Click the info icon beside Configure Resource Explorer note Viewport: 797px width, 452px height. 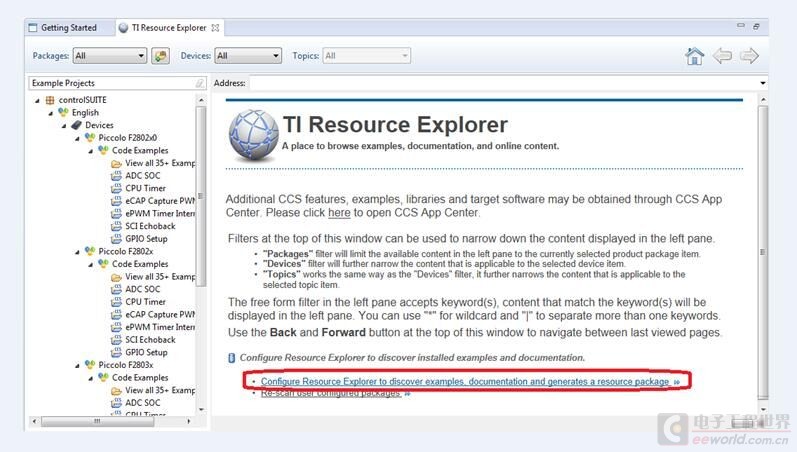point(231,358)
